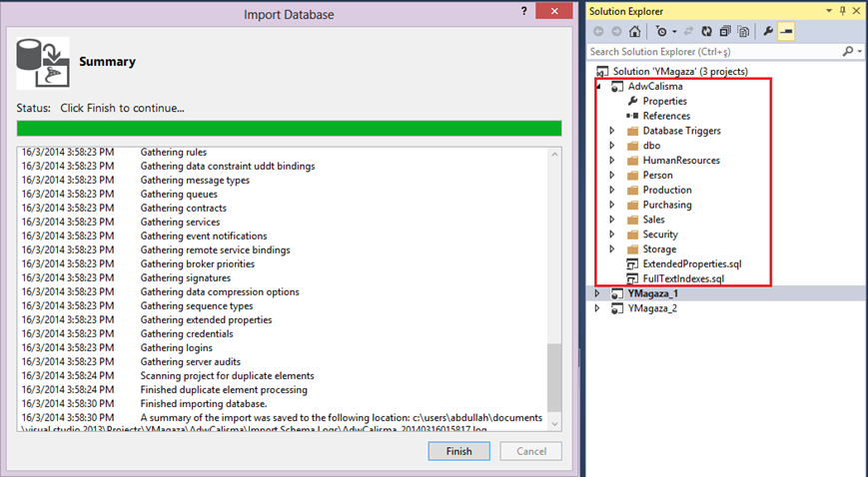Open the Solution Explorer window position menu
The image size is (868, 477).
coord(829,11)
